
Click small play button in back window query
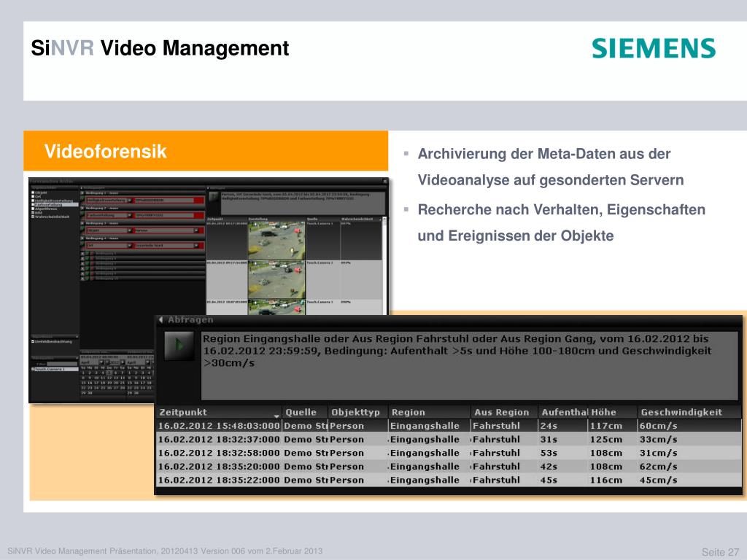pyautogui.click(x=214, y=195)
